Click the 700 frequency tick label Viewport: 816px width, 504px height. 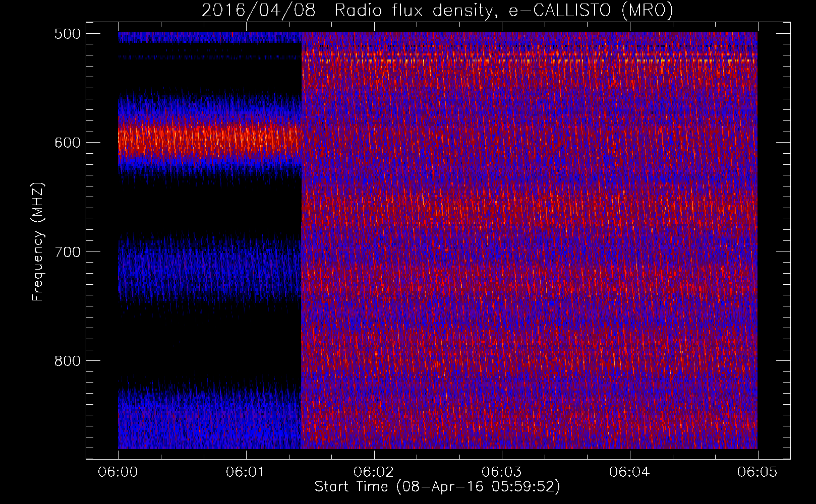(x=68, y=252)
